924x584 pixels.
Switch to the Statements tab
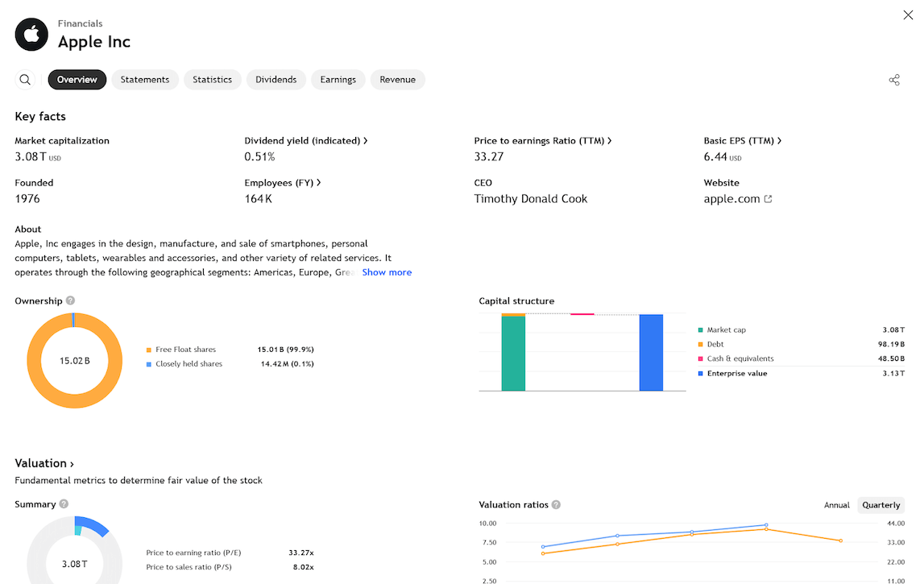(x=145, y=80)
